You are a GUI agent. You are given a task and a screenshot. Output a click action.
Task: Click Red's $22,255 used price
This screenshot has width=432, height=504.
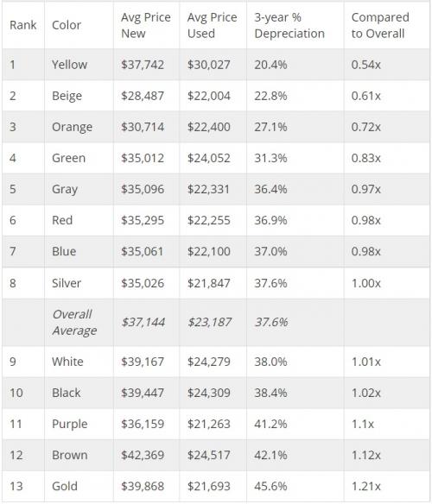pos(209,221)
